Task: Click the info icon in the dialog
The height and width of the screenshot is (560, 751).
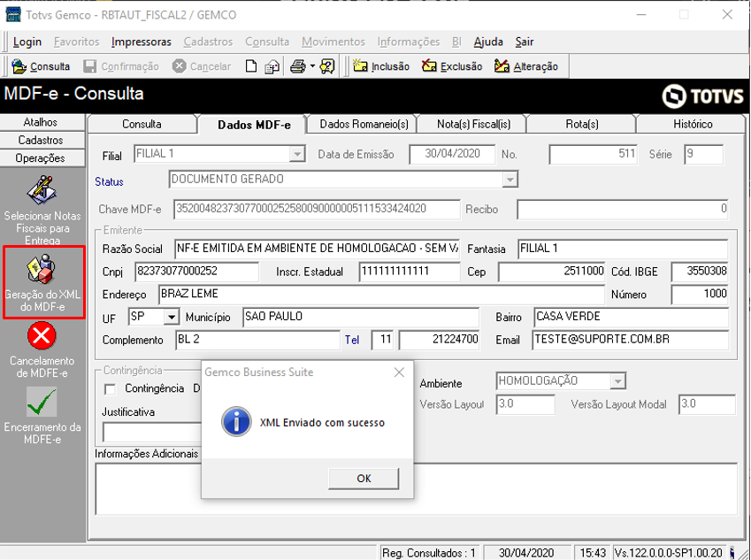Action: (x=236, y=422)
